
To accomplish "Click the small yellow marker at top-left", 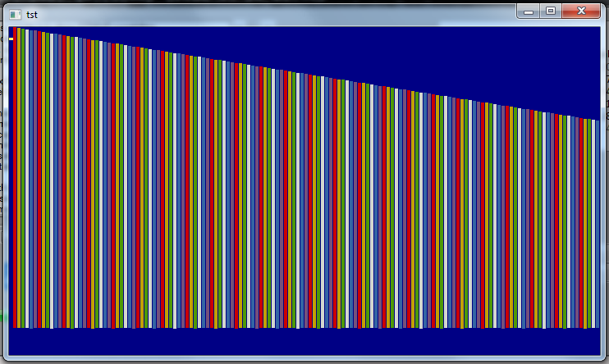I will pos(11,39).
